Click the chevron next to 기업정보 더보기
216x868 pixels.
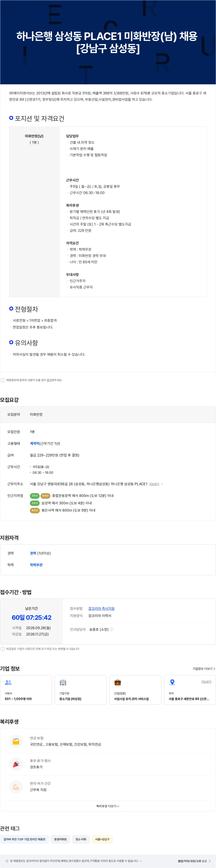[214, 669]
